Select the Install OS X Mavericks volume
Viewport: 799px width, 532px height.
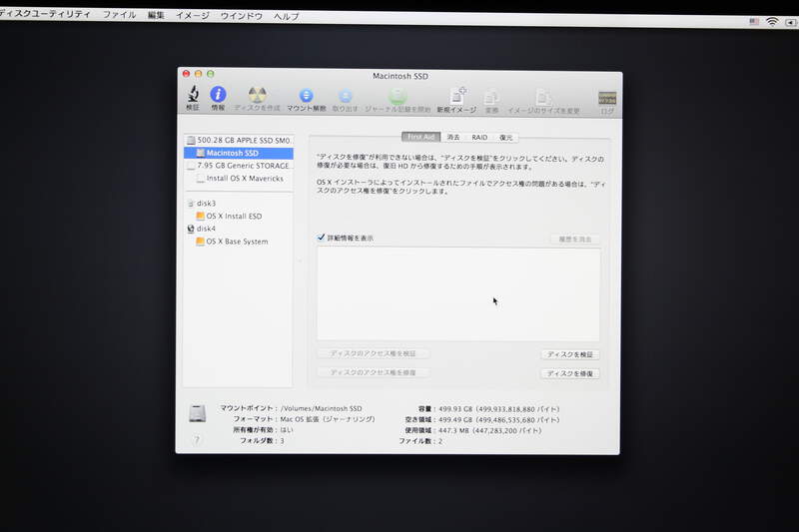click(244, 179)
